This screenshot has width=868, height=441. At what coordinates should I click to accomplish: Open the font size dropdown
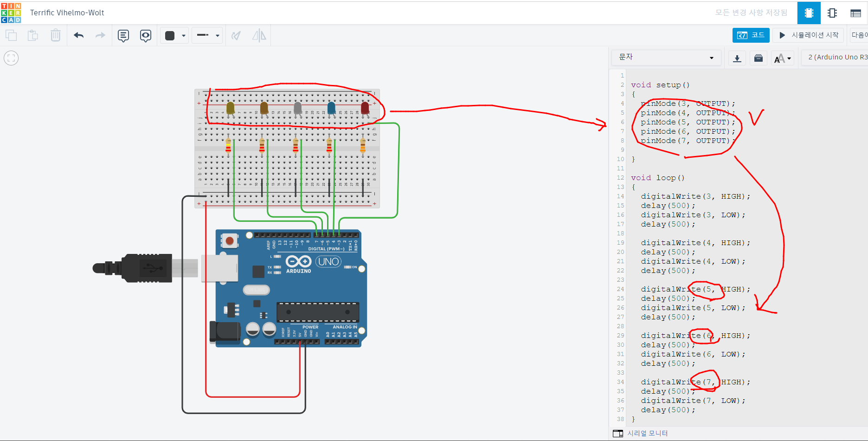(x=783, y=58)
